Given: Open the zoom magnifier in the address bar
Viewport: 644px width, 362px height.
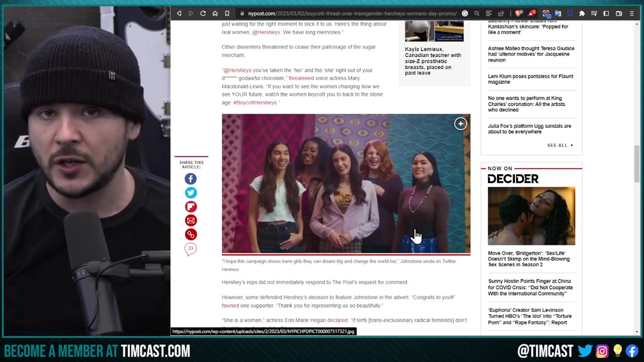Looking at the screenshot, I should coord(477,14).
